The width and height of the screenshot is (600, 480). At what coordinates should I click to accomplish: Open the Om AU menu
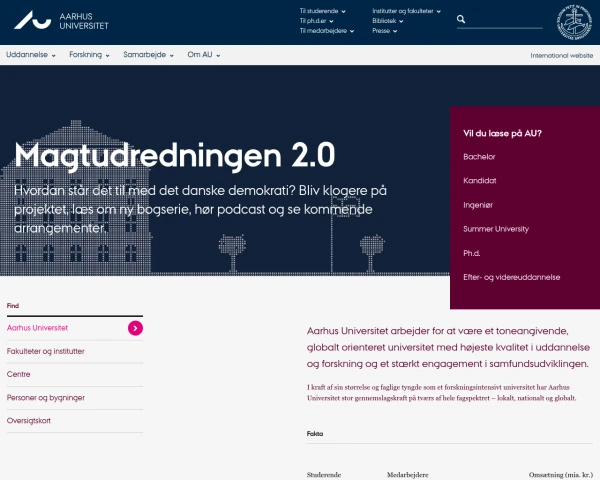(x=204, y=55)
